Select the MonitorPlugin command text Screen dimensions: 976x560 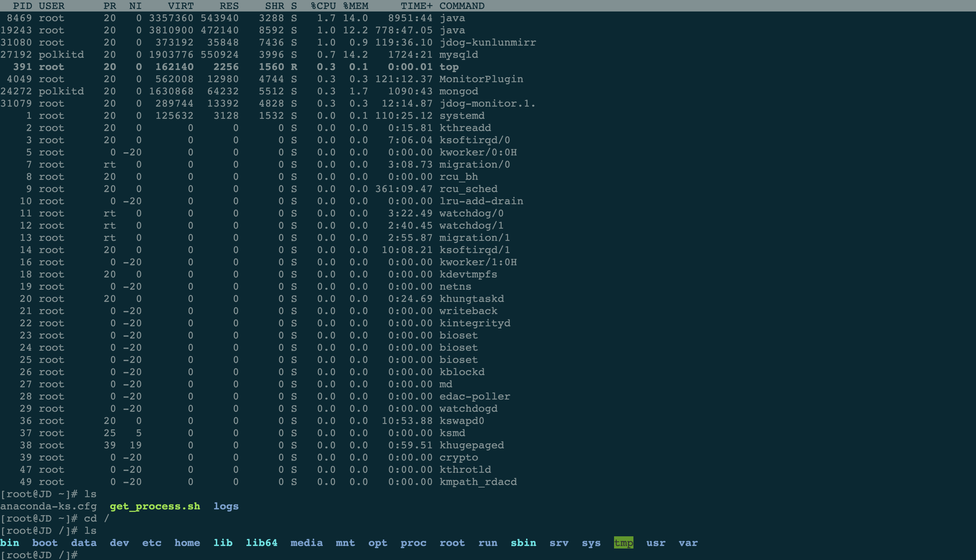(481, 79)
